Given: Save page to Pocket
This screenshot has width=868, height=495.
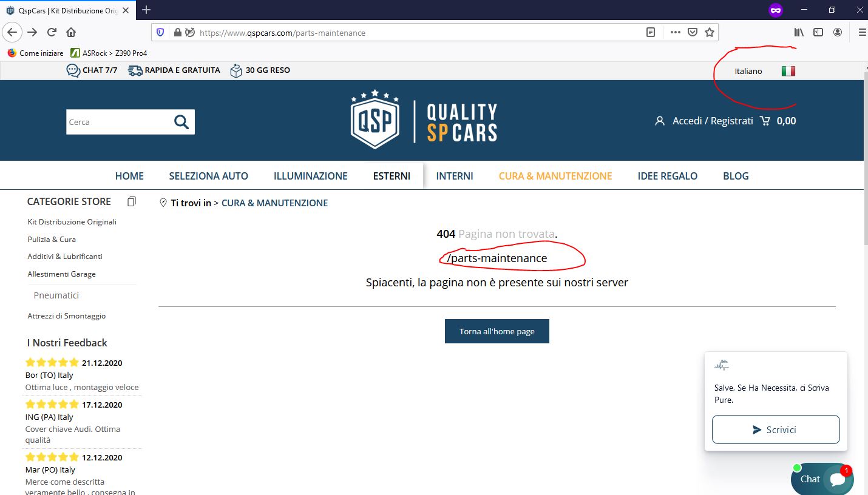Looking at the screenshot, I should 692,33.
